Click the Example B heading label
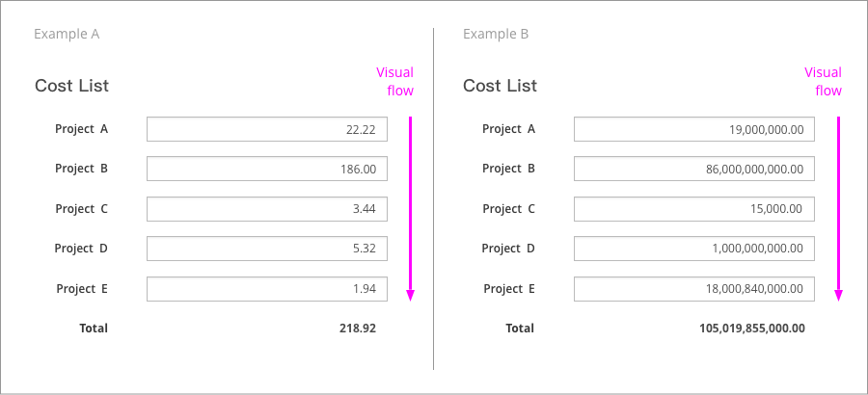 (496, 35)
